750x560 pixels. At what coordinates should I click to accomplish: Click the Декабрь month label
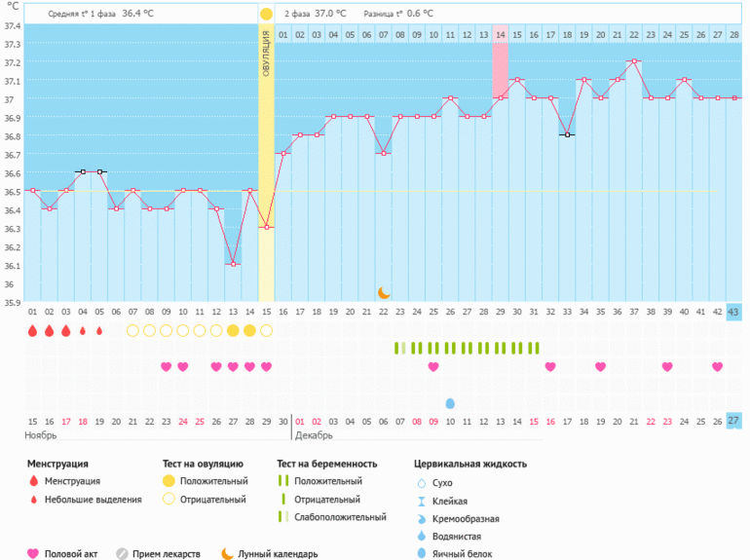pos(314,435)
